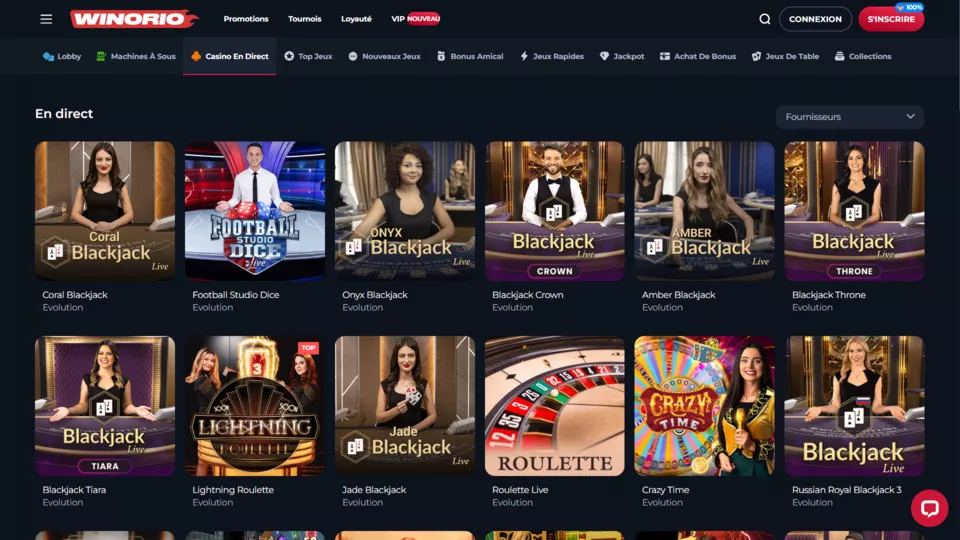
Task: Click the Bonus Amical medal icon
Action: [x=441, y=56]
